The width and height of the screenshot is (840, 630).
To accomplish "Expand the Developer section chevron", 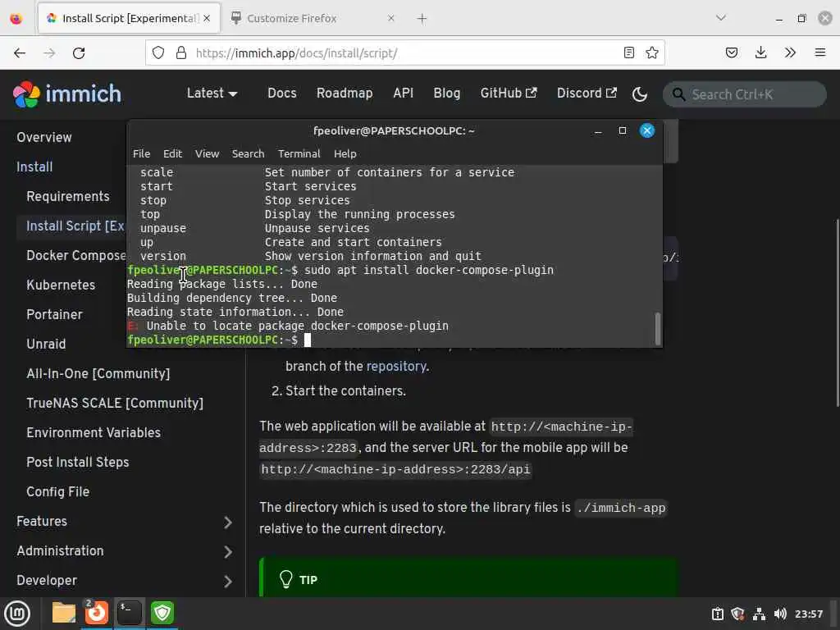I will pyautogui.click(x=228, y=581).
